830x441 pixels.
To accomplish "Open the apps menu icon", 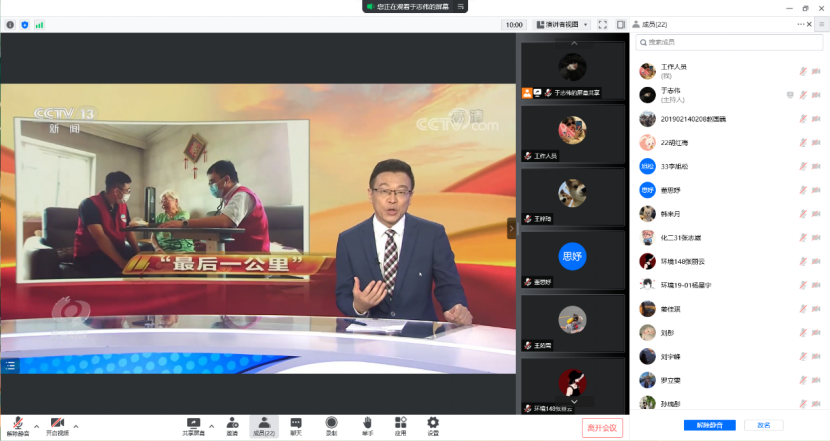I will tap(400, 425).
